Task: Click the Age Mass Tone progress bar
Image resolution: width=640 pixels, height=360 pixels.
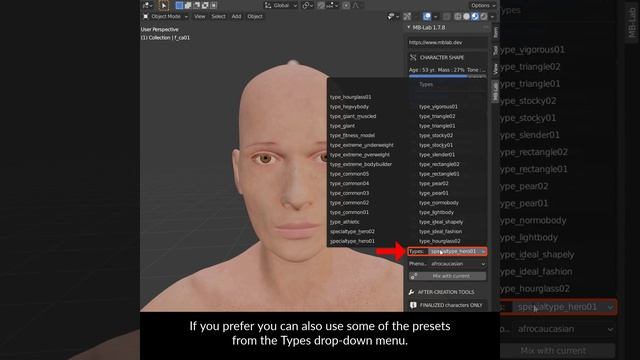Action: 447,76
